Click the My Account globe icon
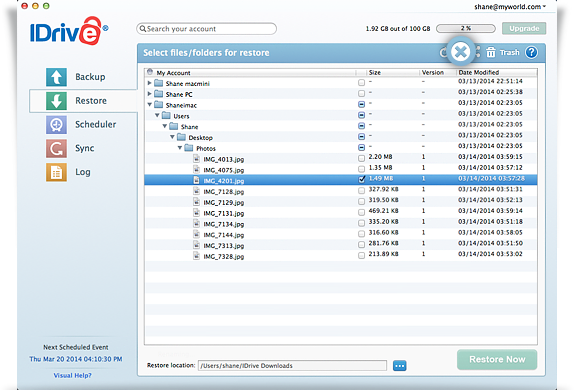 pos(150,72)
